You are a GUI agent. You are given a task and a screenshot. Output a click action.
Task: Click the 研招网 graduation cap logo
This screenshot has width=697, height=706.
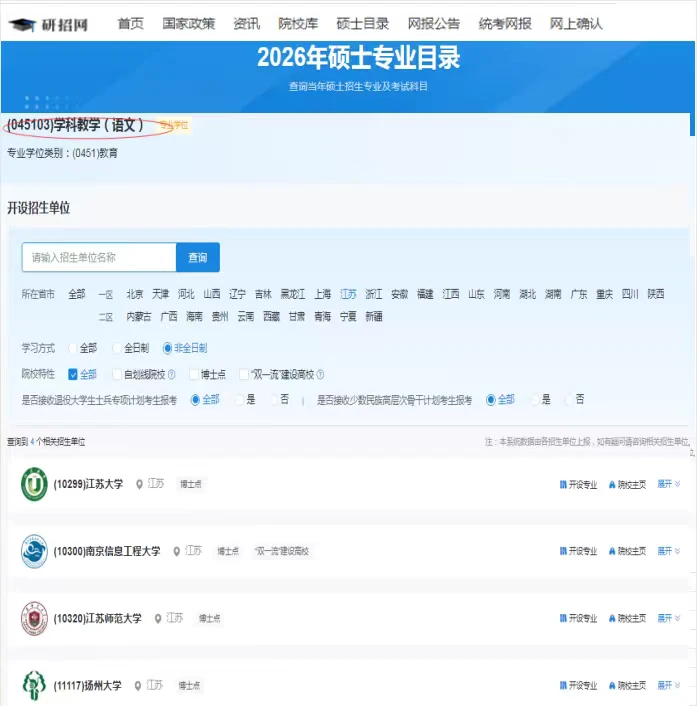pyautogui.click(x=21, y=24)
